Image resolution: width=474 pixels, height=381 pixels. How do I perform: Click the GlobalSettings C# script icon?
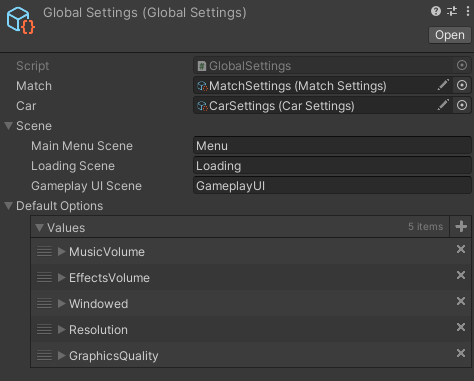[x=202, y=66]
